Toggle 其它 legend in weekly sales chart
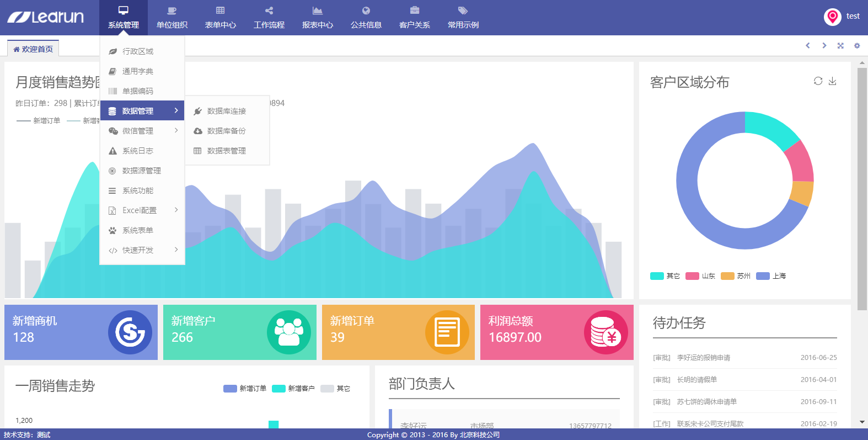Image resolution: width=868 pixels, height=440 pixels. click(x=335, y=389)
